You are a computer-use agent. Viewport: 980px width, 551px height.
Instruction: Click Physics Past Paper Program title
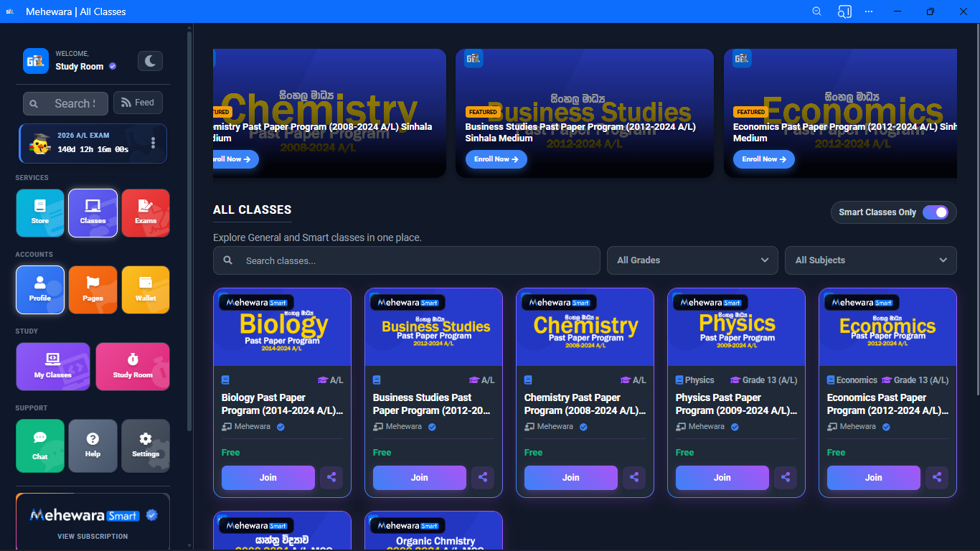(737, 404)
